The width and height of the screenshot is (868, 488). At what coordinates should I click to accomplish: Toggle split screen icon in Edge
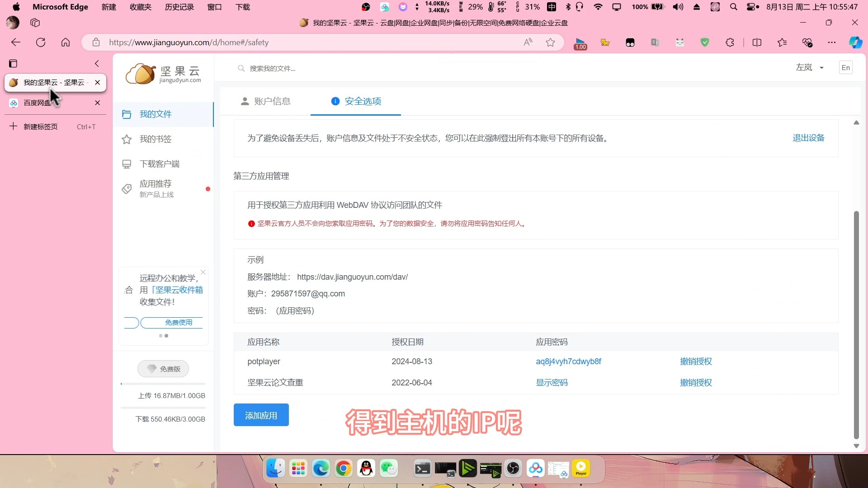tap(757, 42)
